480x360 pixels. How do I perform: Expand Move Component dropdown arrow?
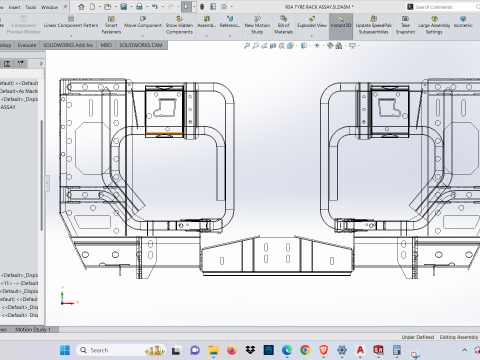143,35
